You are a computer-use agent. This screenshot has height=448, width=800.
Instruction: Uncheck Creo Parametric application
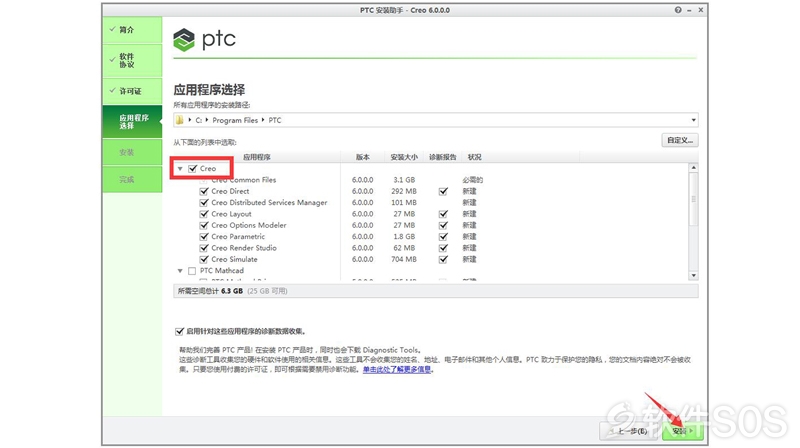[x=204, y=237]
